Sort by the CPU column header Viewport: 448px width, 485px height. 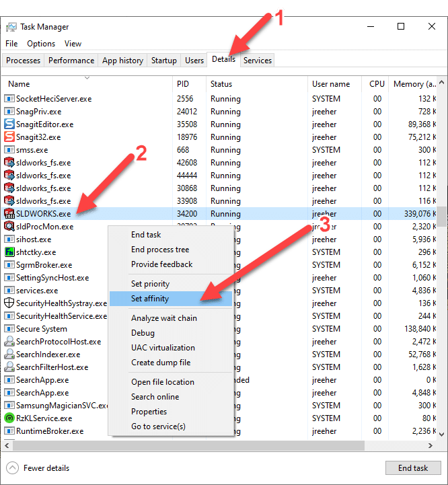tap(375, 83)
